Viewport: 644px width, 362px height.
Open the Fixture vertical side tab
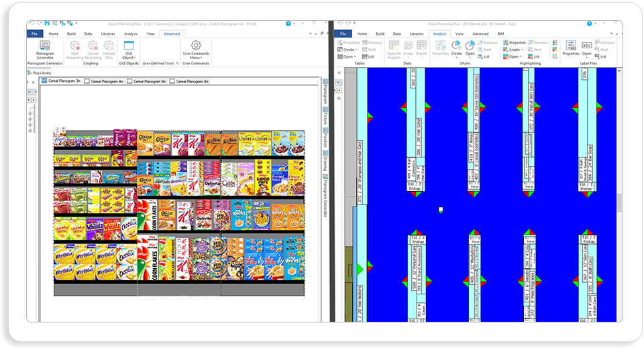point(325,117)
